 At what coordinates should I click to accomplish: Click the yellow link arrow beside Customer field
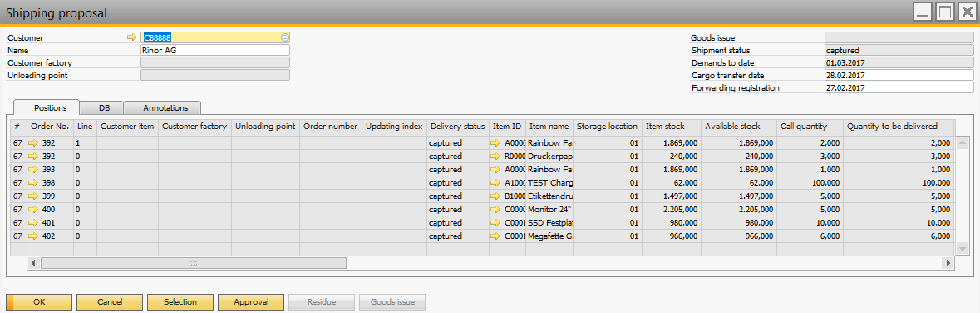[131, 37]
